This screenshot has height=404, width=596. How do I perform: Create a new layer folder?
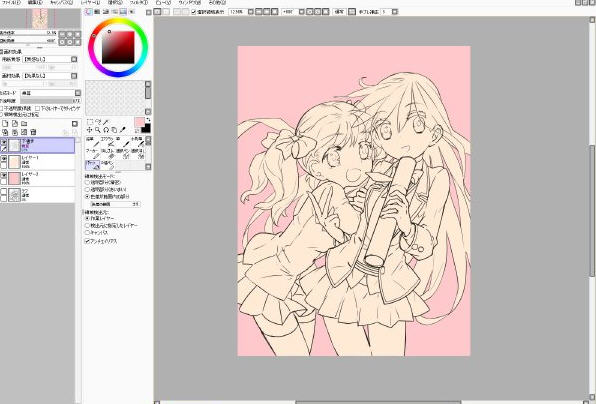(x=24, y=124)
